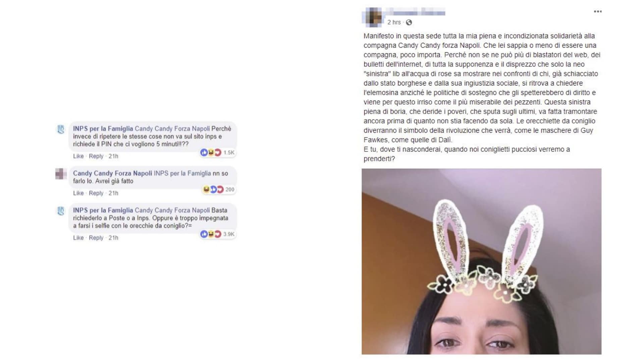Like Candy Candy Forza Napoli's comment

[78, 193]
